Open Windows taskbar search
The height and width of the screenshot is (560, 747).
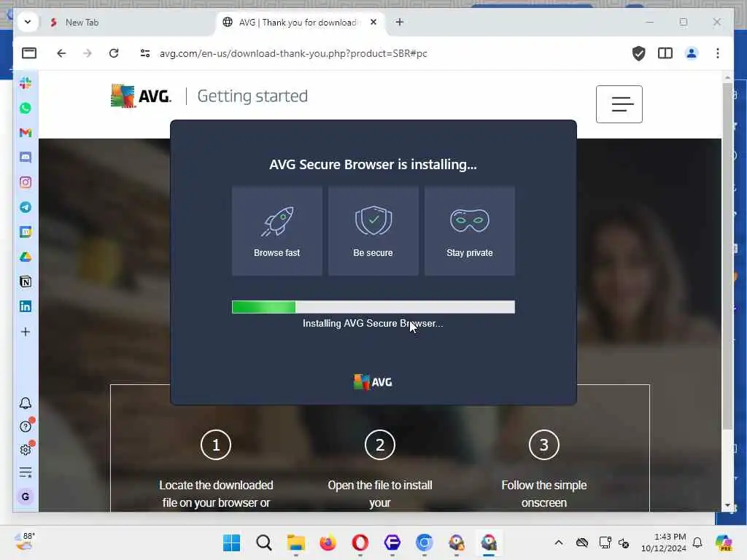(x=263, y=542)
